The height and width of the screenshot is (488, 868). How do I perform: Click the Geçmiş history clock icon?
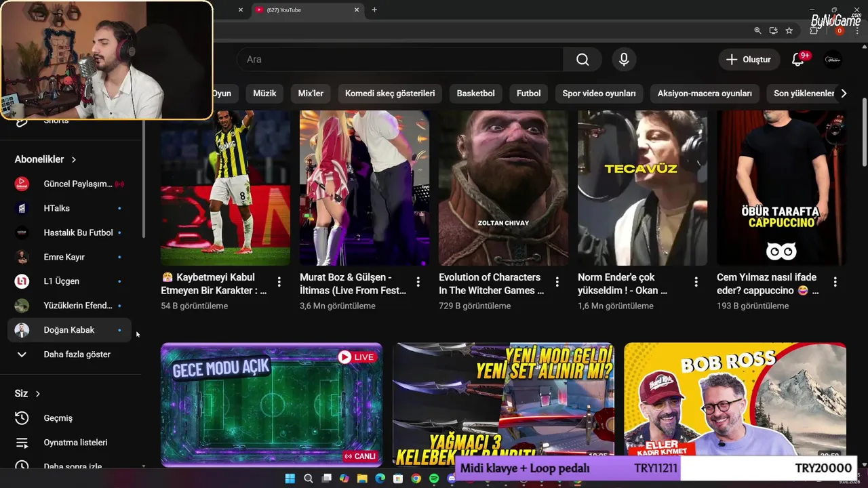pos(22,418)
